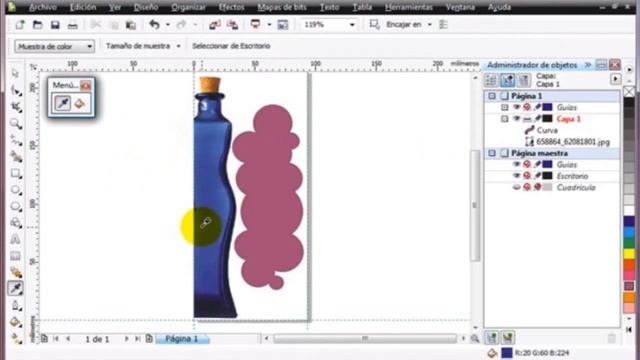Select the Freehand curve tool
The image size is (640, 360).
pyautogui.click(x=16, y=140)
